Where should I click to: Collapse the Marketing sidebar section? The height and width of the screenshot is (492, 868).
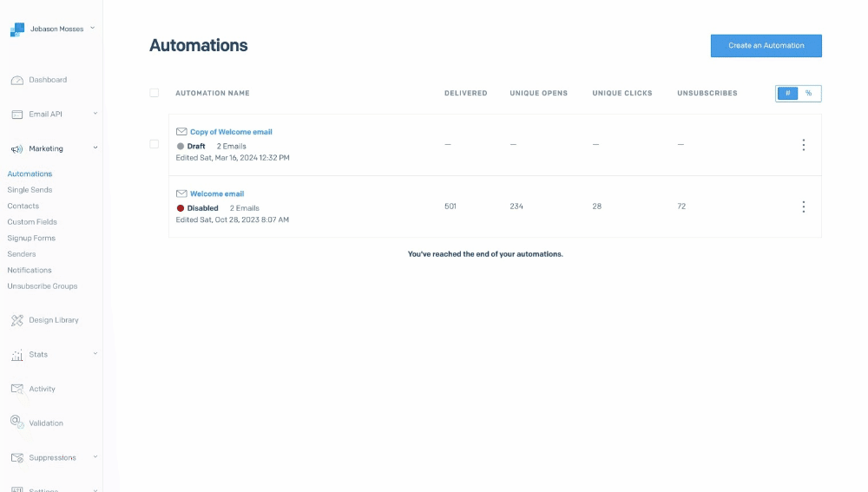point(95,148)
